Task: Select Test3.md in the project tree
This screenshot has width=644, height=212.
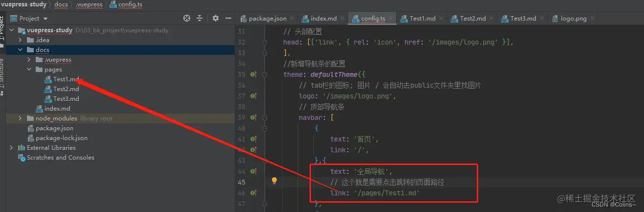Action: 66,99
